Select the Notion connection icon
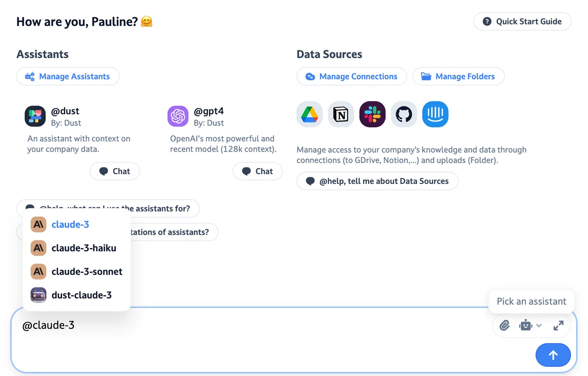 tap(341, 114)
